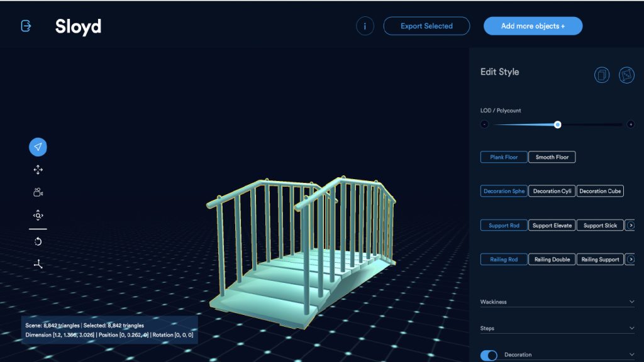Image resolution: width=644 pixels, height=362 pixels.
Task: Click the focus zoom icon in left toolbar
Action: pyautogui.click(x=38, y=216)
